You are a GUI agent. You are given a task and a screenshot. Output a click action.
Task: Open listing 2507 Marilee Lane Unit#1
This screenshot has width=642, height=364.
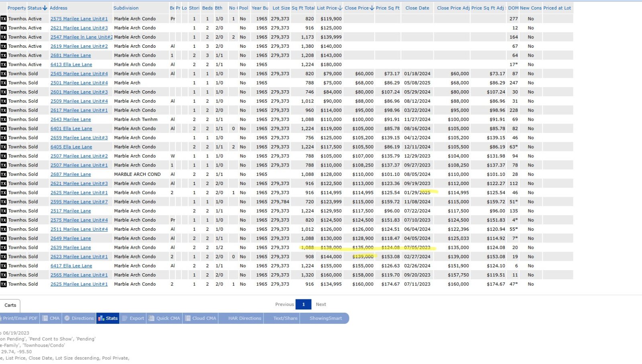(x=79, y=165)
